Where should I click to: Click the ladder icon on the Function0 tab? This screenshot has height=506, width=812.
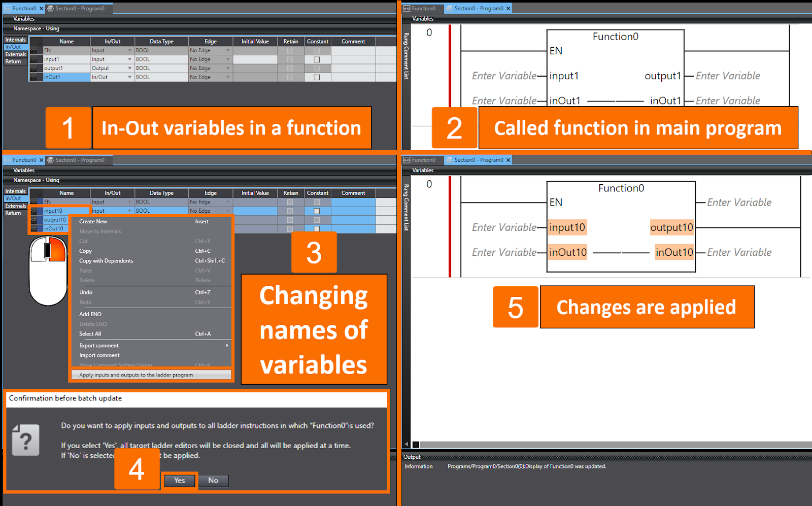point(7,8)
